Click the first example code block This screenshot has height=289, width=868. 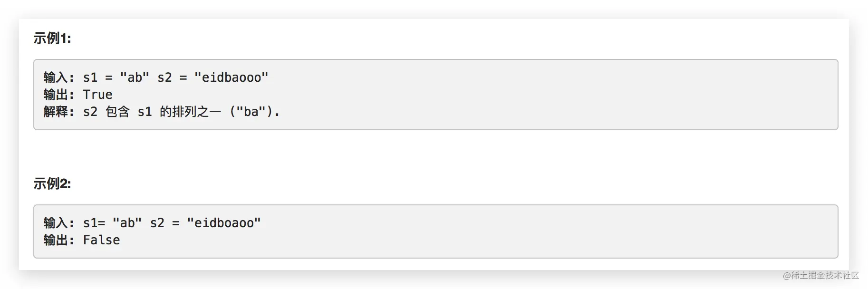[435, 95]
